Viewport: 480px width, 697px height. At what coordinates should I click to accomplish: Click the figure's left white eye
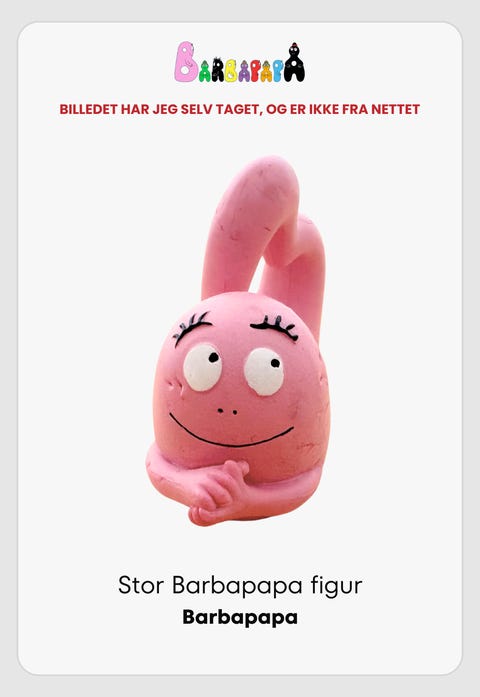point(203,368)
